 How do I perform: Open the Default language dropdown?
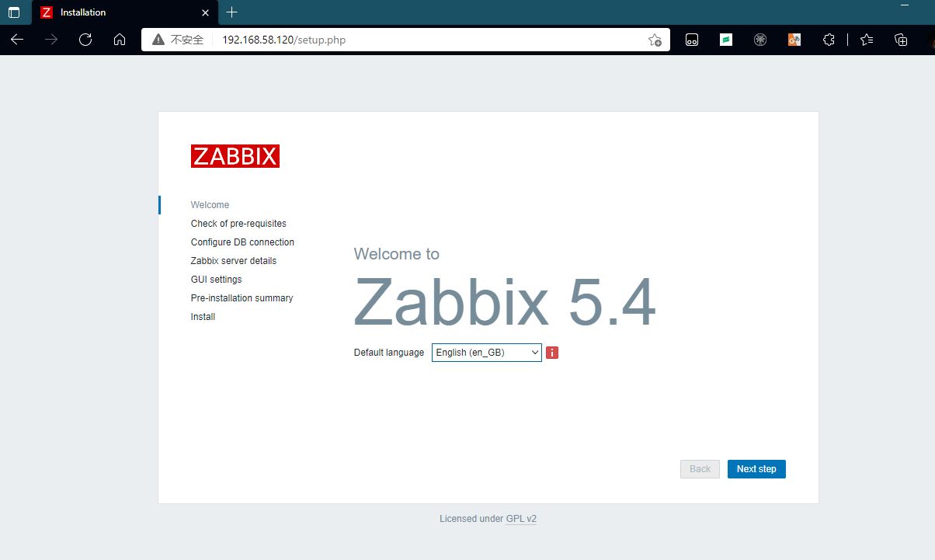(487, 353)
